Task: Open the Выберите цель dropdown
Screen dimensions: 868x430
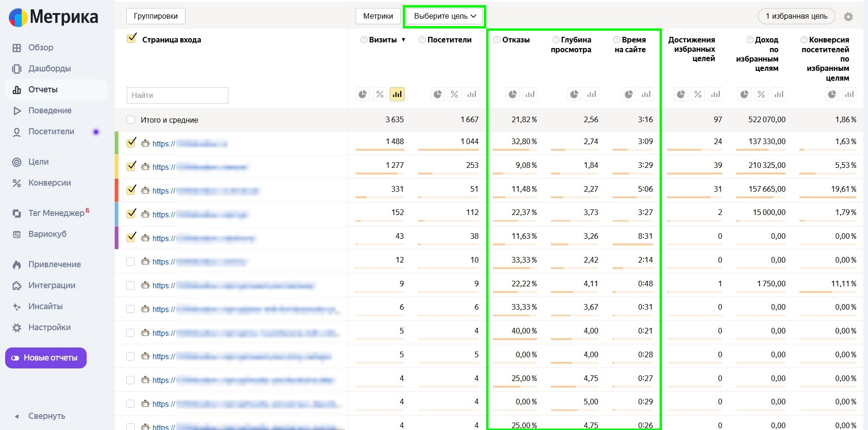Action: pyautogui.click(x=445, y=16)
